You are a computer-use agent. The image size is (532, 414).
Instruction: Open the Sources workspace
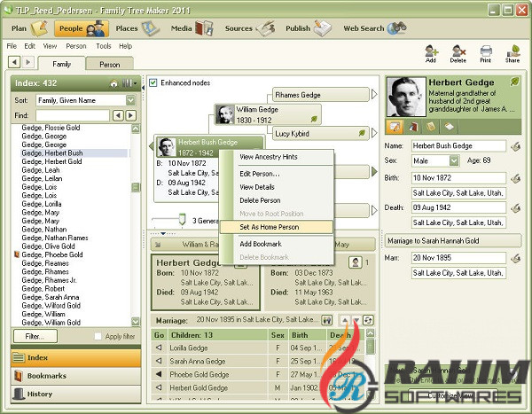click(249, 28)
